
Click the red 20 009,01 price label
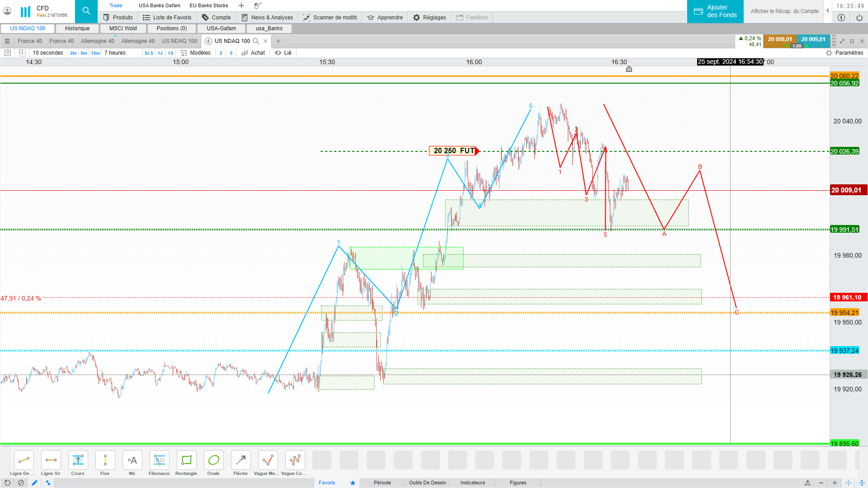coord(848,190)
